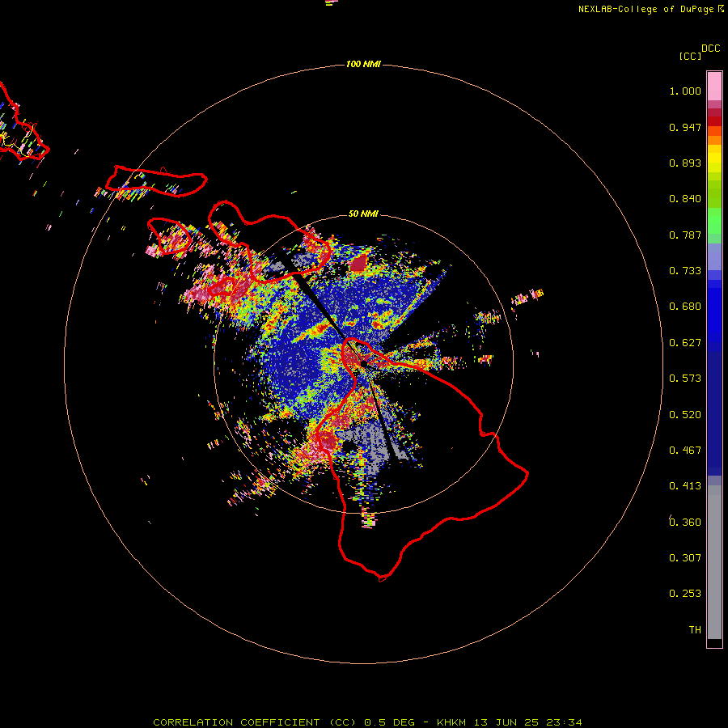
Task: Click the 0.360 legend value
Action: [685, 523]
